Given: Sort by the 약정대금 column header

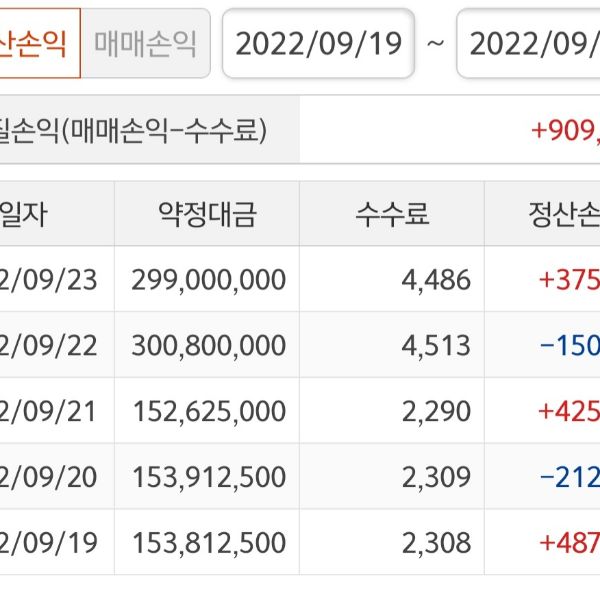Looking at the screenshot, I should (207, 213).
